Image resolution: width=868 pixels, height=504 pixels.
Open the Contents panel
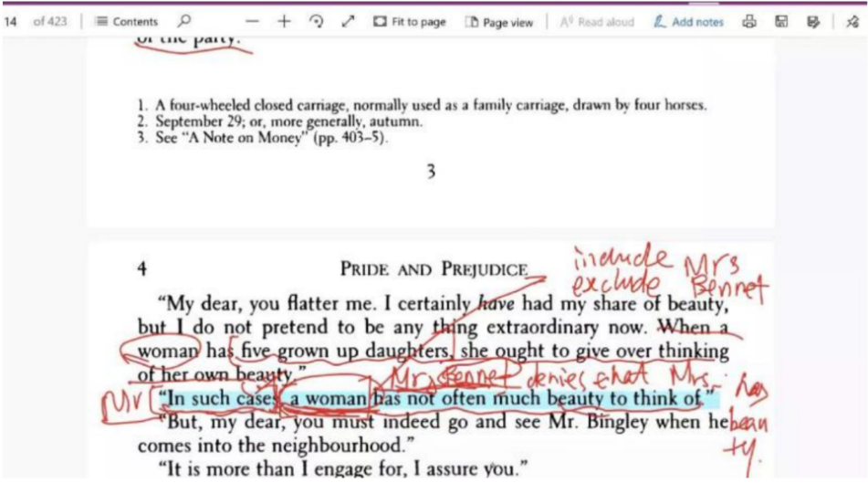126,22
